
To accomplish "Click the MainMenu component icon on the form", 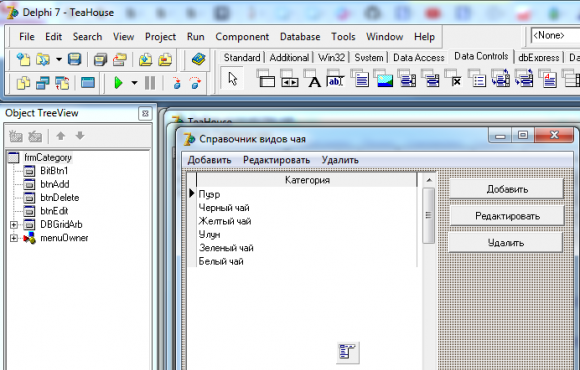I will tap(348, 352).
